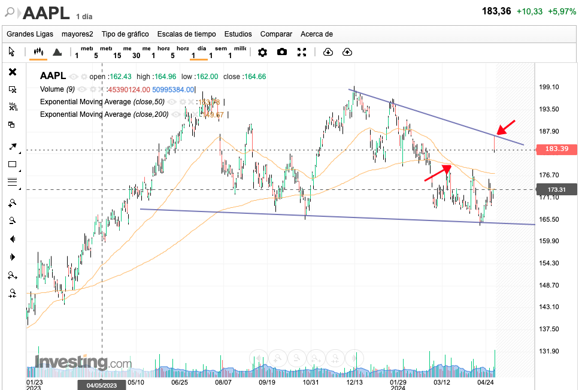Click the search magnifier beside AAPL title
Viewport: 588px width, 390px height.
point(10,12)
